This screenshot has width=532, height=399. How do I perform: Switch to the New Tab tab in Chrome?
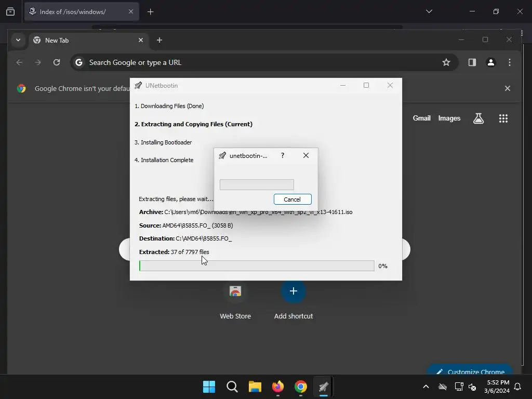[89, 40]
